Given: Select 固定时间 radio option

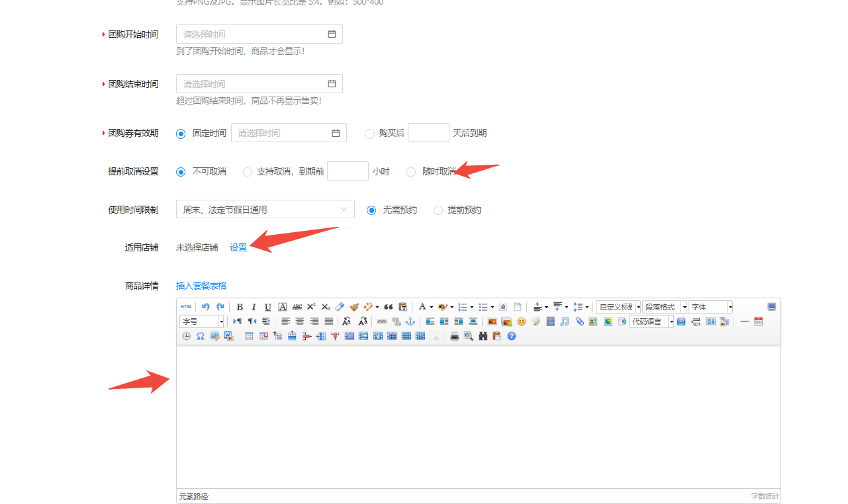Looking at the screenshot, I should point(181,134).
